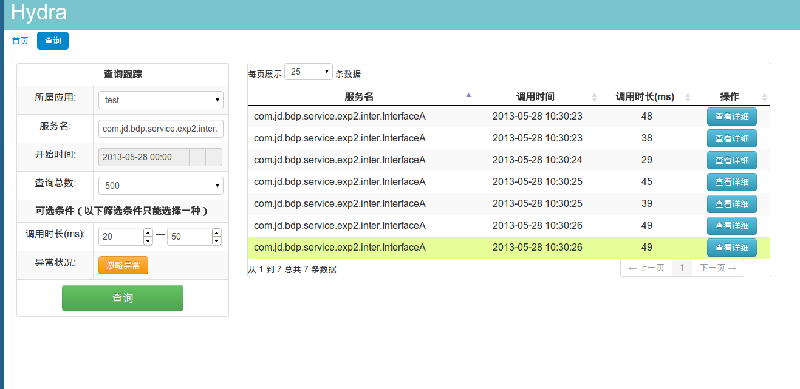Screen dimensions: 800x389
Task: Open the 查询总数 dropdown showing 500
Action: pyautogui.click(x=161, y=185)
